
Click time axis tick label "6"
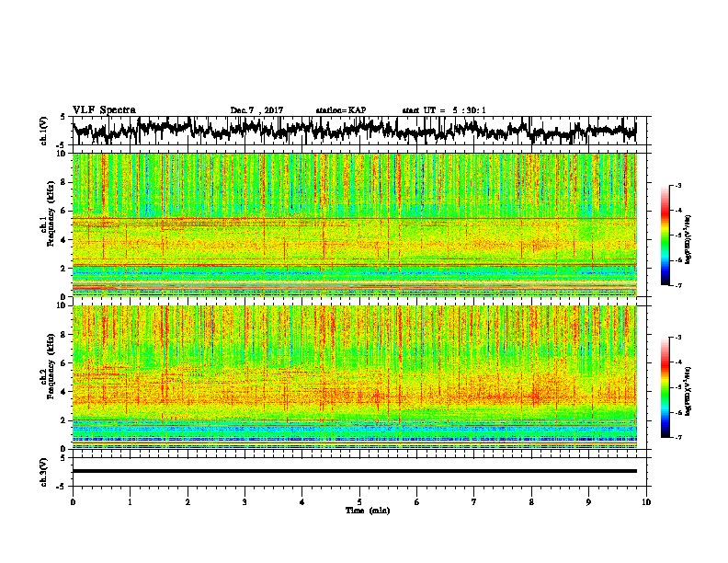(x=417, y=502)
